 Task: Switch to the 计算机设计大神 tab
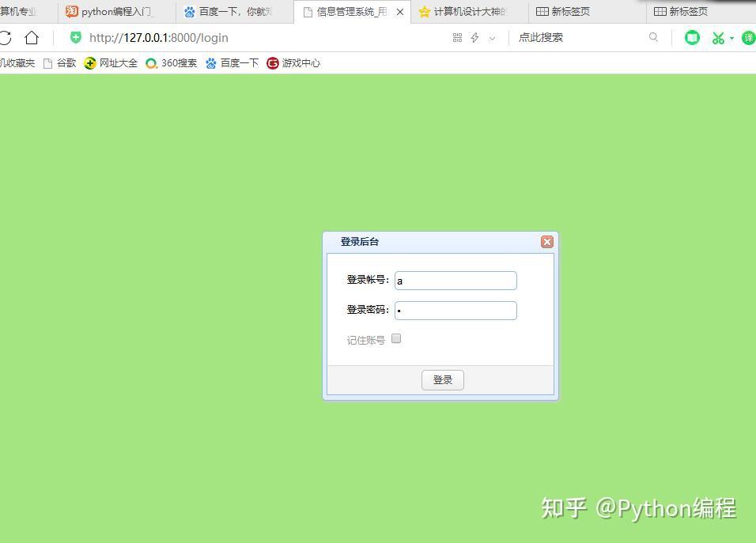(467, 11)
